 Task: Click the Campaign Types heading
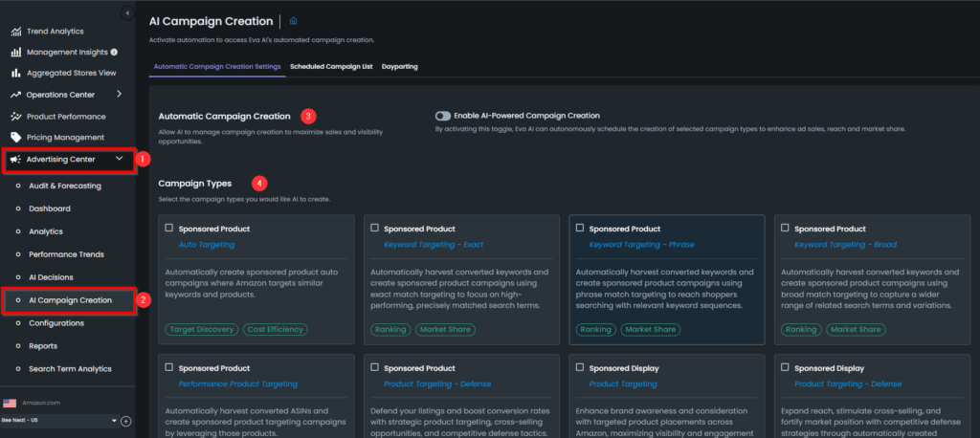[x=195, y=184]
